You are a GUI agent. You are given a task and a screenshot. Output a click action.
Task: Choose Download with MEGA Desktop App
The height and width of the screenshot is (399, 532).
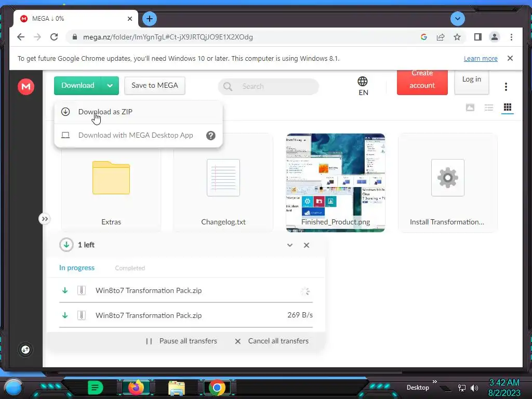(136, 135)
